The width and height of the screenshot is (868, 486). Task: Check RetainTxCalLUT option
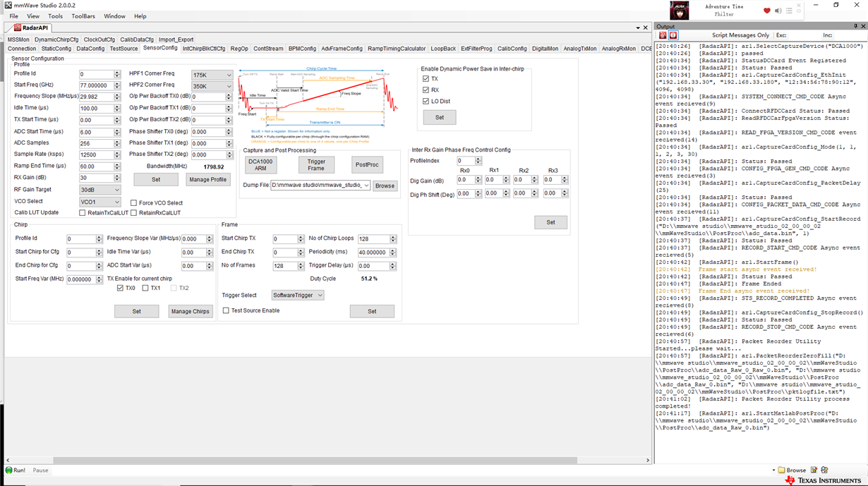coord(83,213)
